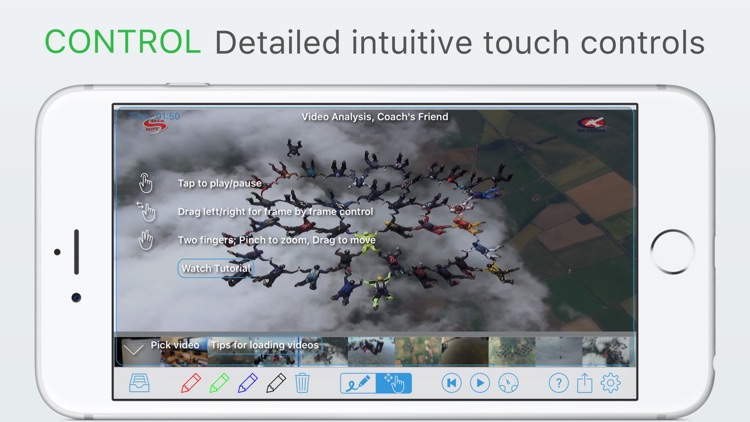Tap the Pick video label
The image size is (750, 422).
175,345
